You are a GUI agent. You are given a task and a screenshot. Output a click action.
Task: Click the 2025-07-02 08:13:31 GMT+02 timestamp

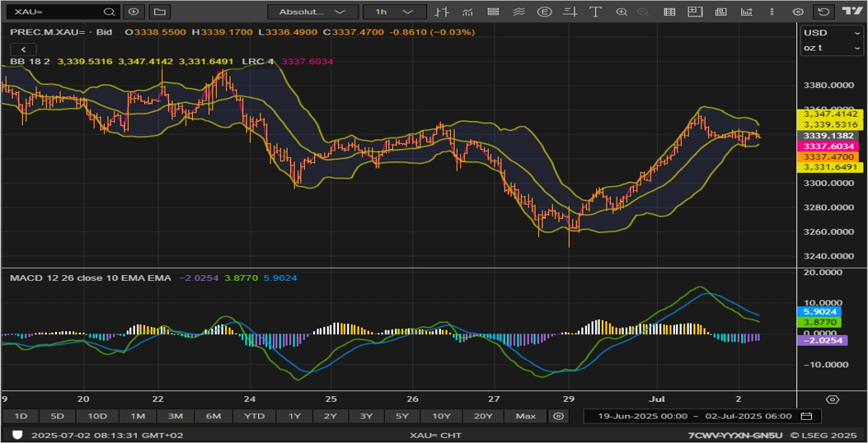pyautogui.click(x=107, y=436)
